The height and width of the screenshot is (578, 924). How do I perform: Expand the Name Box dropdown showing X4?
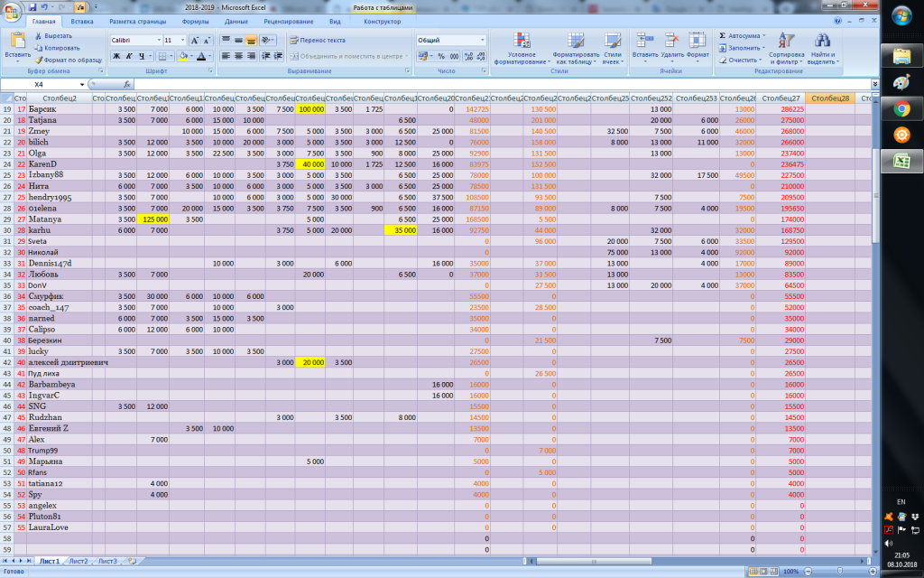click(x=101, y=84)
